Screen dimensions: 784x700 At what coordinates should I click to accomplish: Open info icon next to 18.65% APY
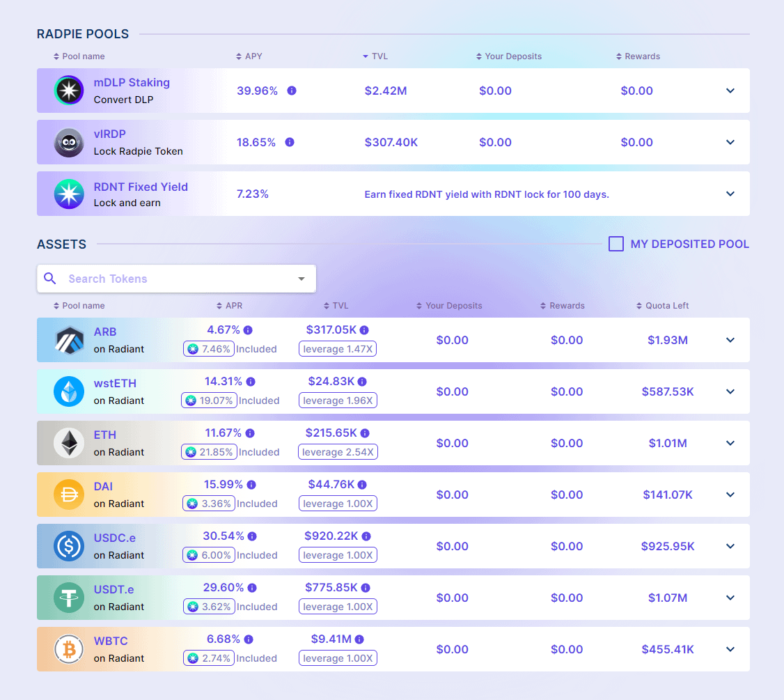[x=290, y=142]
